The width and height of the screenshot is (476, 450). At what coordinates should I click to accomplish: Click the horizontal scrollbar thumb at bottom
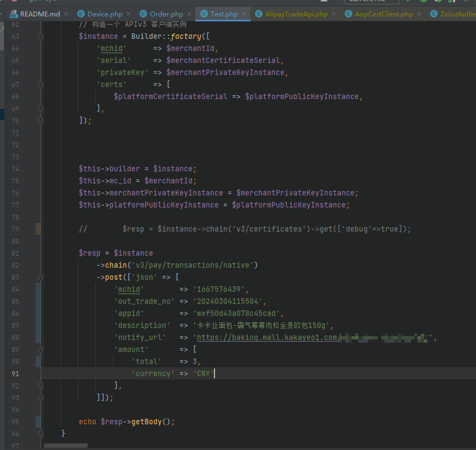(x=66, y=446)
